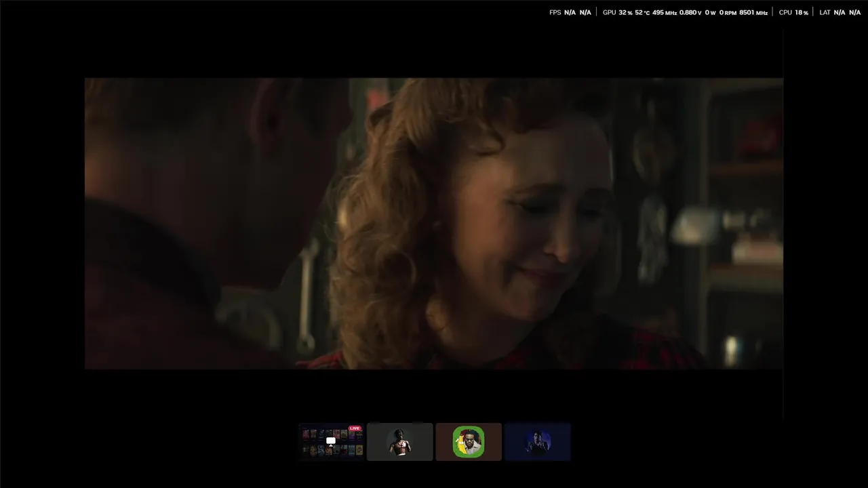This screenshot has width=868, height=488.
Task: Click the 0 W power value
Action: click(x=711, y=12)
